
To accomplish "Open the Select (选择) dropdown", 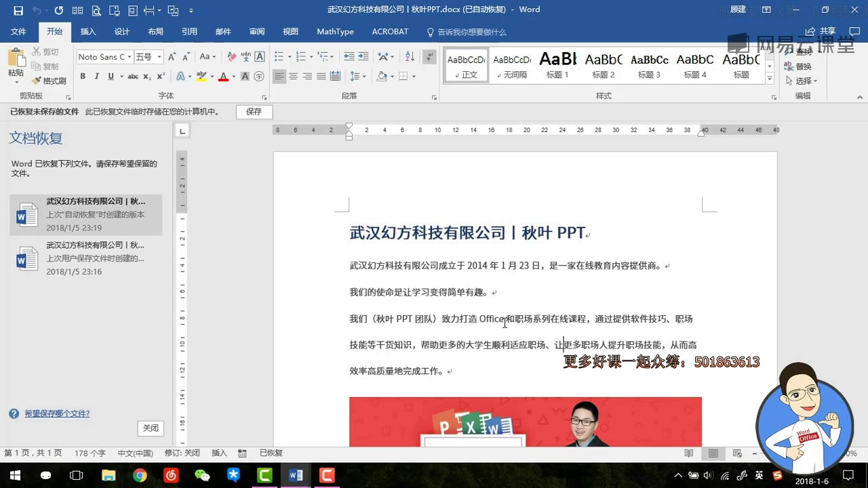I will click(x=800, y=81).
